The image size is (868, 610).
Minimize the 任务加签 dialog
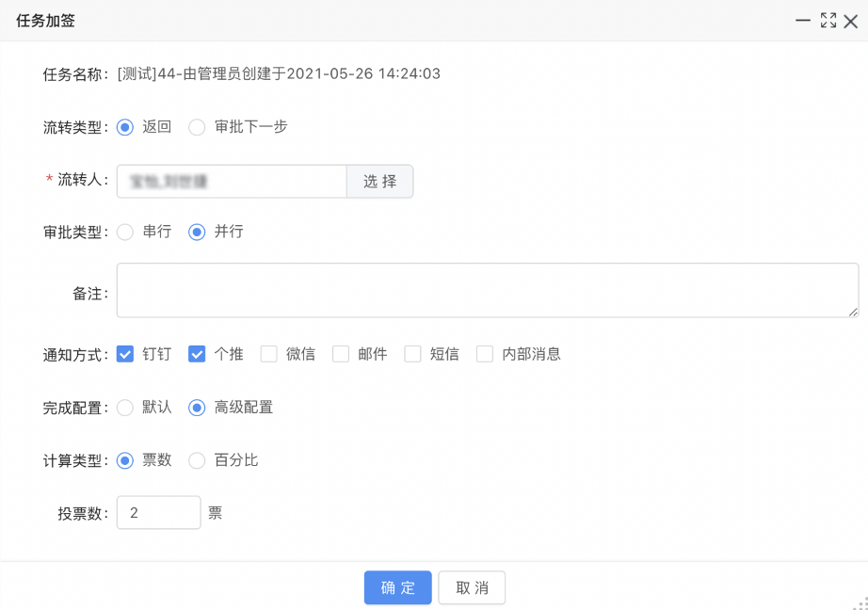tap(803, 21)
